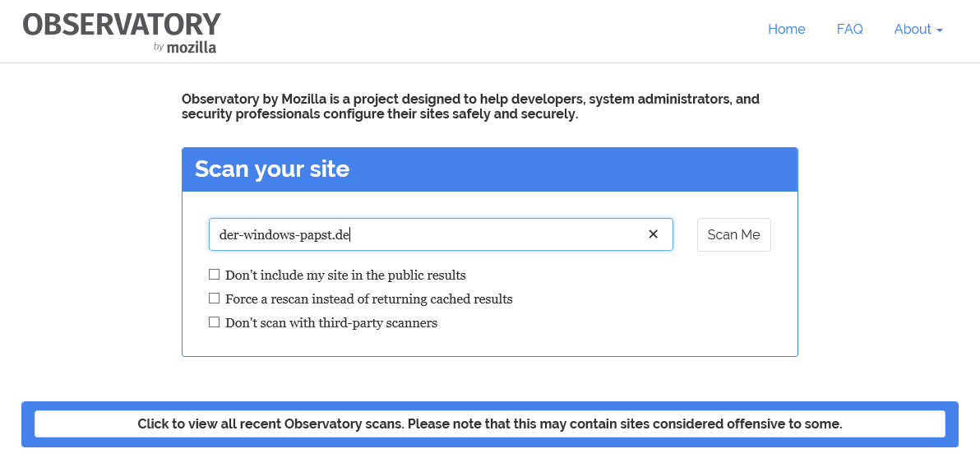Enable the 'Force a rescan' checkbox
Screen dimensions: 980x463
click(x=215, y=299)
